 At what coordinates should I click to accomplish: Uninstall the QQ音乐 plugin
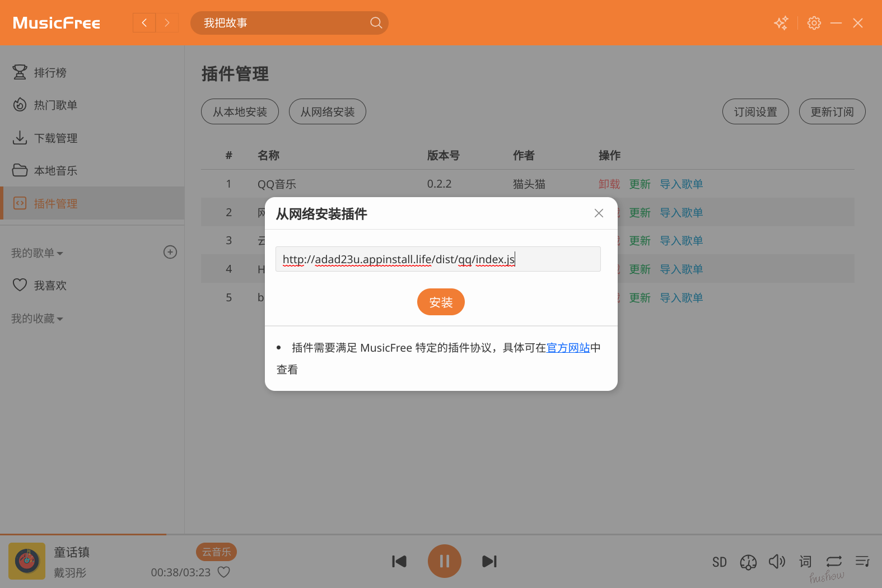pos(609,184)
